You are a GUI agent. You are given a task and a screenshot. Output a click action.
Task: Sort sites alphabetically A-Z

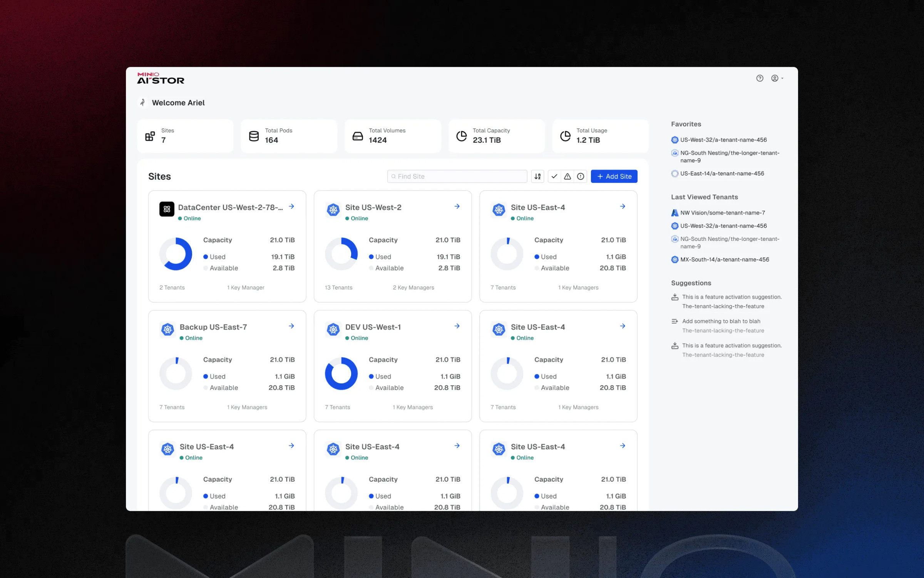[537, 176]
